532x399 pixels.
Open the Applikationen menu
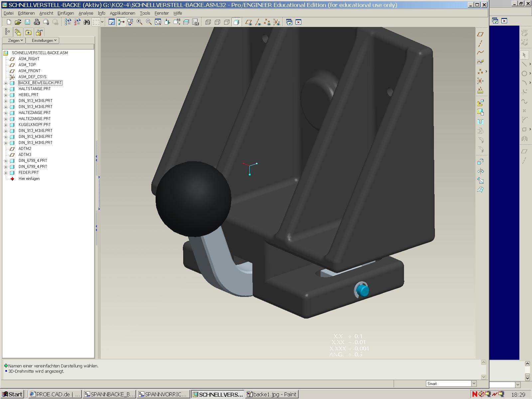[122, 13]
